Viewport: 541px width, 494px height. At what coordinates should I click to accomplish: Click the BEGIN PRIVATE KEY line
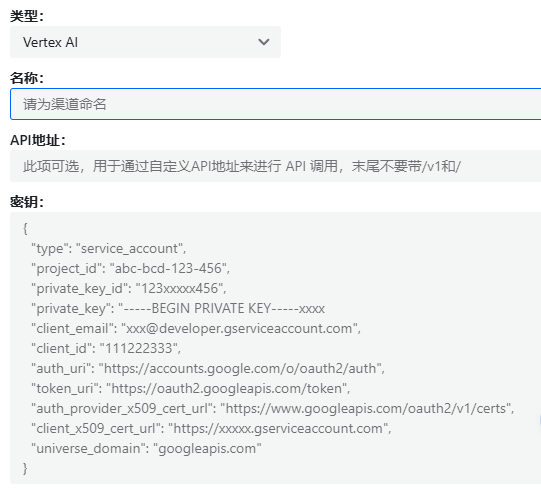click(178, 308)
